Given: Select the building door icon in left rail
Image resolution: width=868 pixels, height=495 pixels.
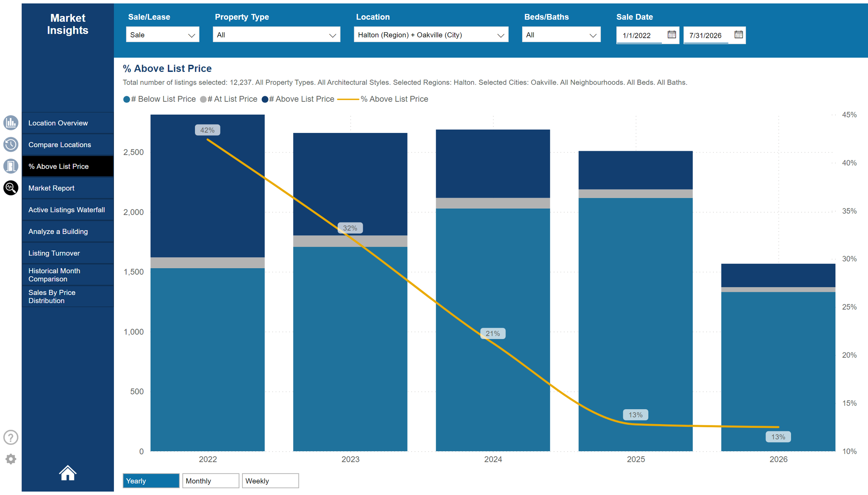Looking at the screenshot, I should point(11,166).
